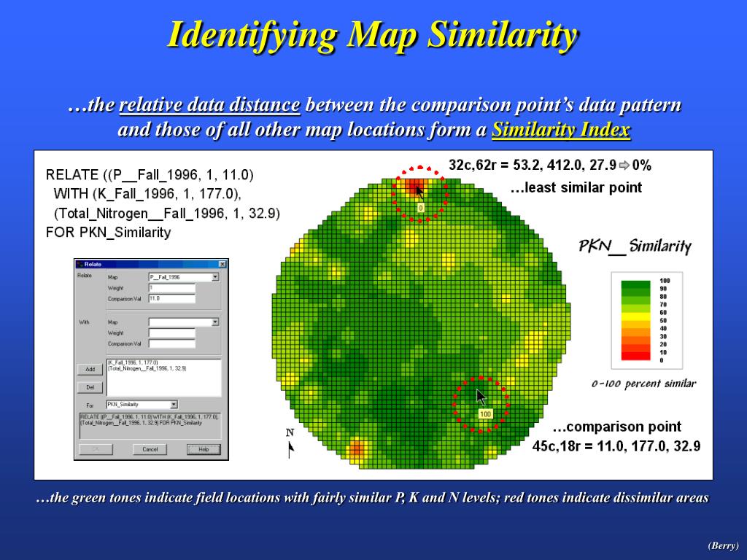Click the 'Identifying Map Similarity' slide title
The height and width of the screenshot is (560, 747).
coord(373,35)
